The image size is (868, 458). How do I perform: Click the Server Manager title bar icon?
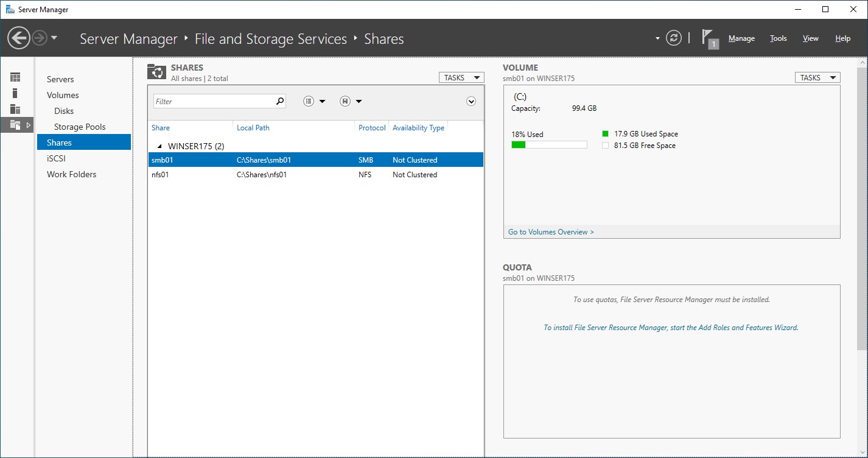pos(10,9)
